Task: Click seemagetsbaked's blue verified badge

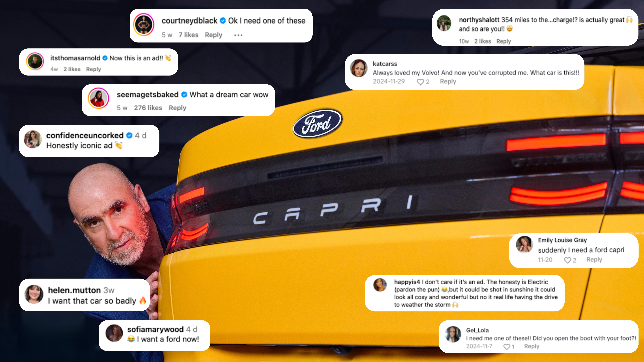Action: [184, 95]
